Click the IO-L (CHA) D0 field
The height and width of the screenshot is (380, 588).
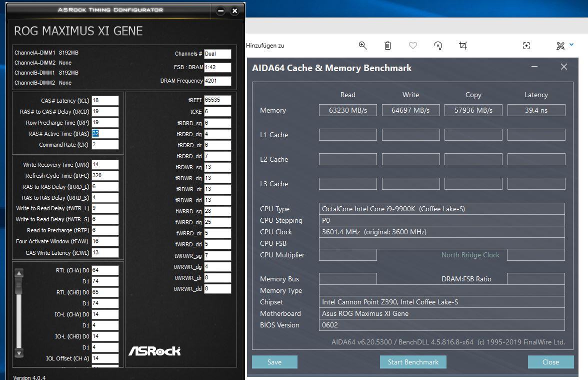[x=105, y=314]
